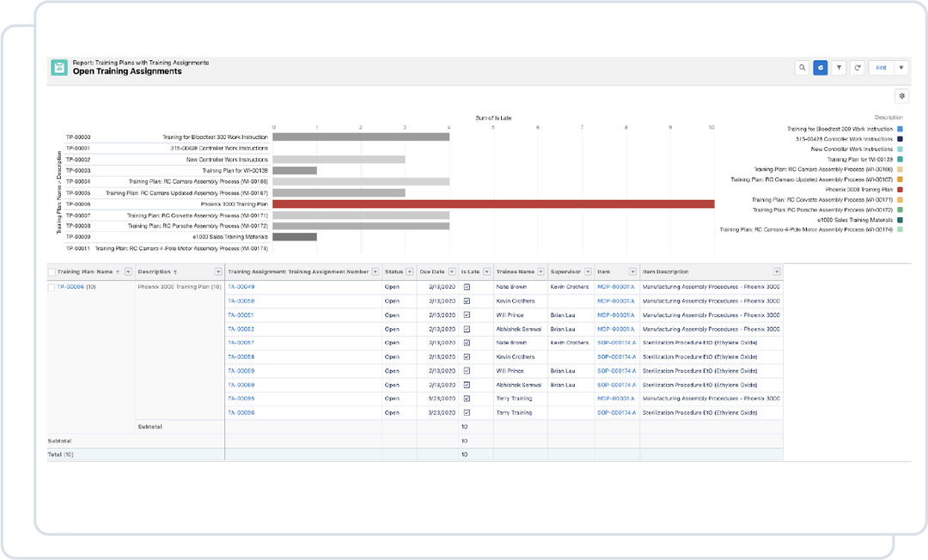Open filter options on Trainee Name column
This screenshot has height=560, width=928.
[x=541, y=271]
